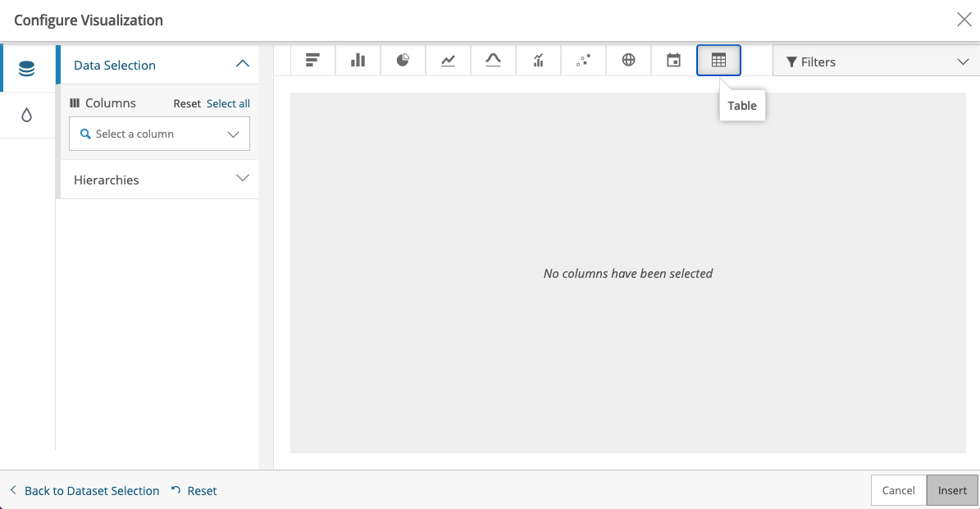Click the Insert button
Viewport: 980px width, 509px height.
point(952,490)
